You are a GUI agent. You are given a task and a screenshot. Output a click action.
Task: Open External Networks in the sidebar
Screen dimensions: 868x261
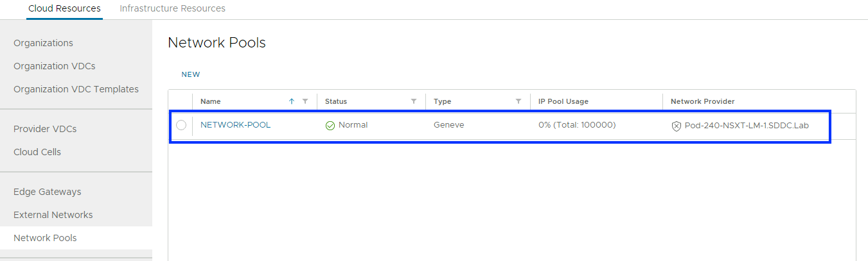click(53, 215)
